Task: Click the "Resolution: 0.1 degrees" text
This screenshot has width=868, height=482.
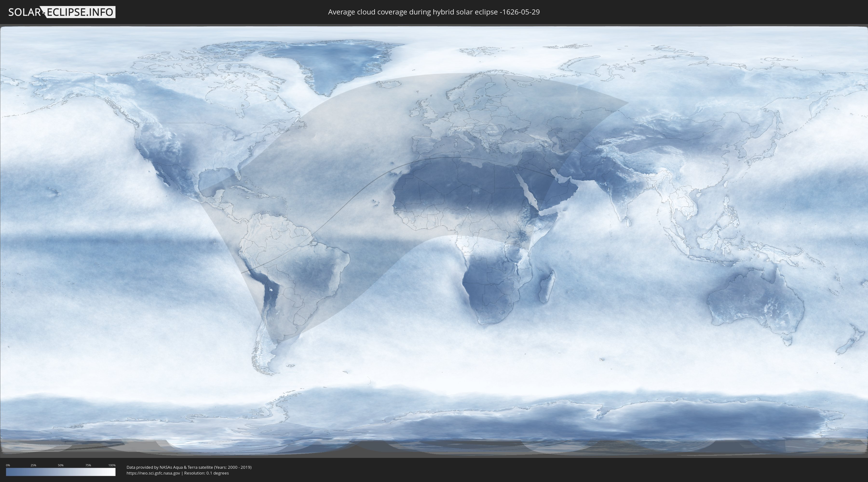Action: pyautogui.click(x=206, y=473)
